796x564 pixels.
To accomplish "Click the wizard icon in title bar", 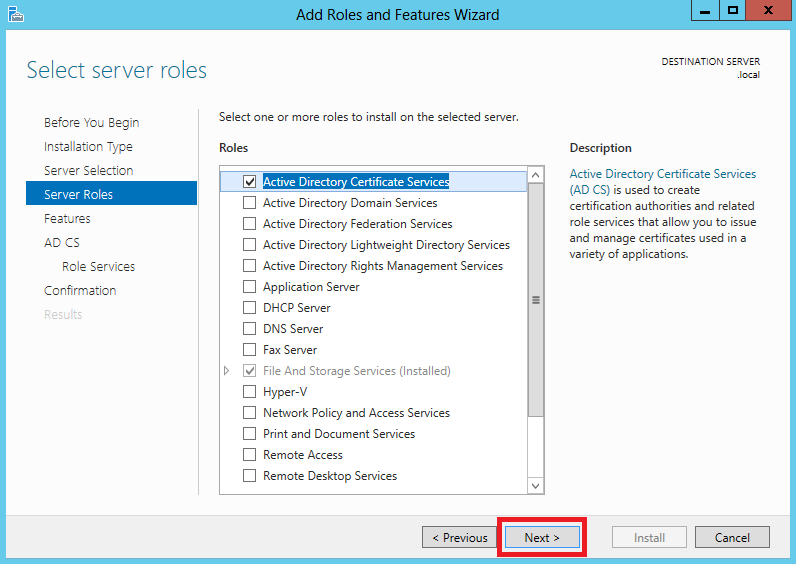I will (16, 14).
